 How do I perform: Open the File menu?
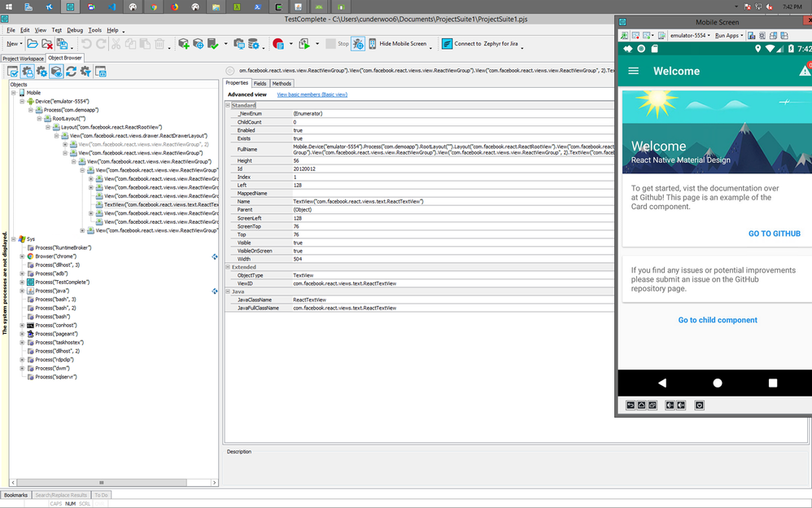click(11, 30)
